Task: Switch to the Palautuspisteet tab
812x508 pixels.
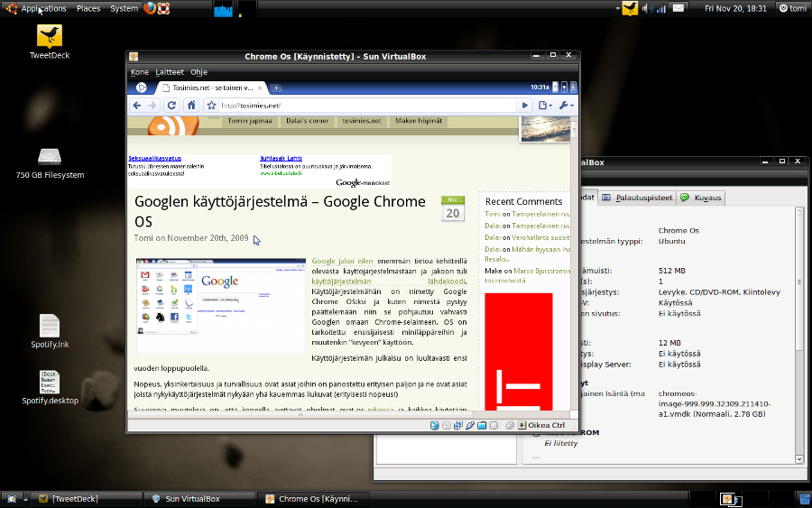Action: pos(638,198)
